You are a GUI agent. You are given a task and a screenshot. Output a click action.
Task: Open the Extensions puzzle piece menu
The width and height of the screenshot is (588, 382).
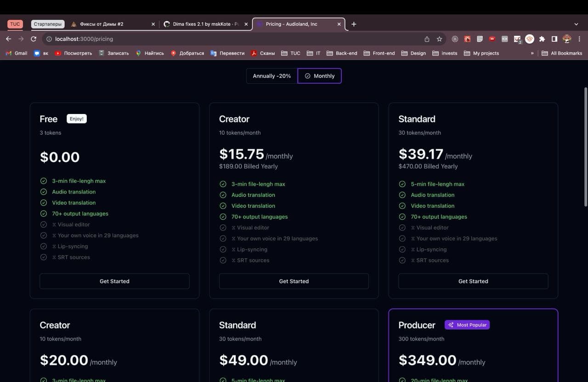(542, 39)
